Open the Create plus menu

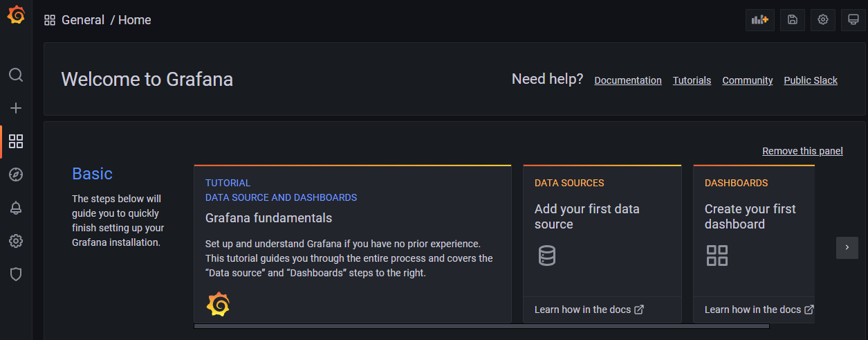coord(16,108)
